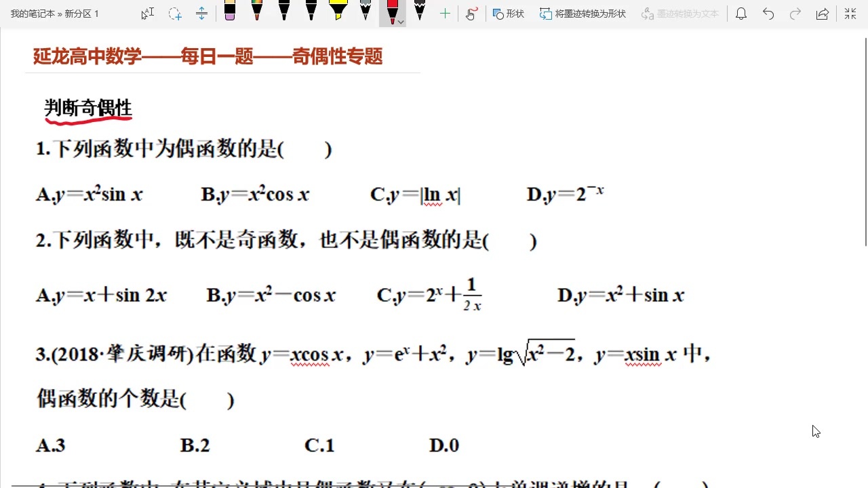Click question 1 text 下列函数中为偶函数的是
The image size is (868, 488).
tap(165, 149)
